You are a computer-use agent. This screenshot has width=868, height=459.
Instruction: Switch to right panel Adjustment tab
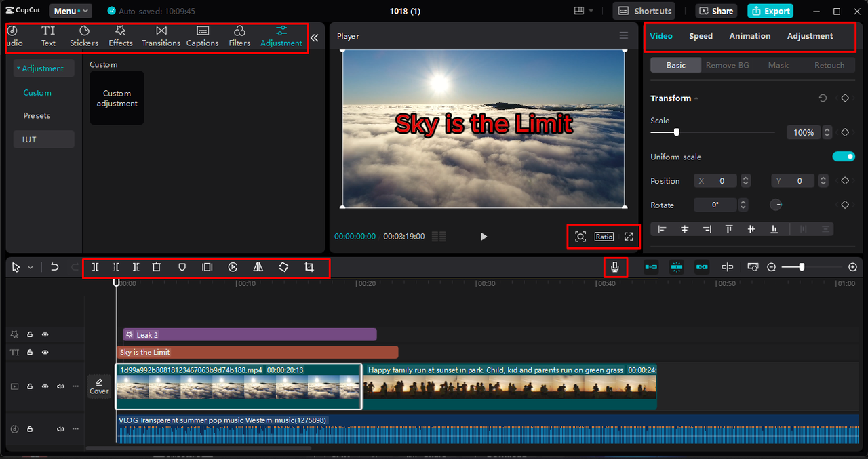tap(810, 36)
